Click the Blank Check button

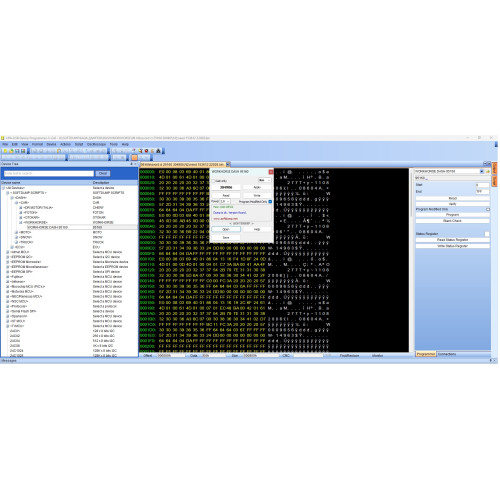tap(453, 221)
